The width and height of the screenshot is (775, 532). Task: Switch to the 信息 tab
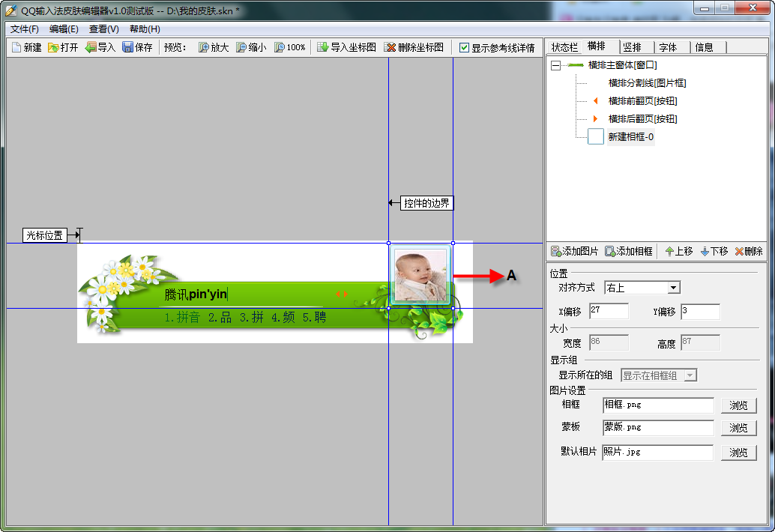[x=704, y=47]
